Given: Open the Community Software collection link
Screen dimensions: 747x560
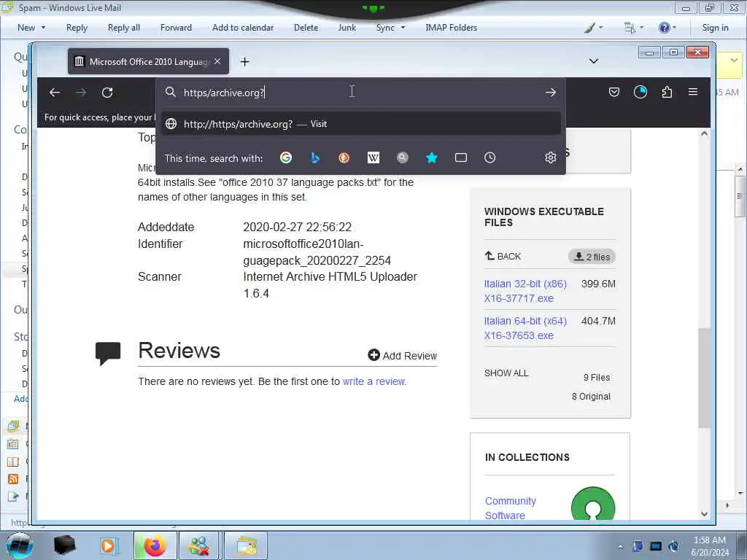Looking at the screenshot, I should click(510, 508).
